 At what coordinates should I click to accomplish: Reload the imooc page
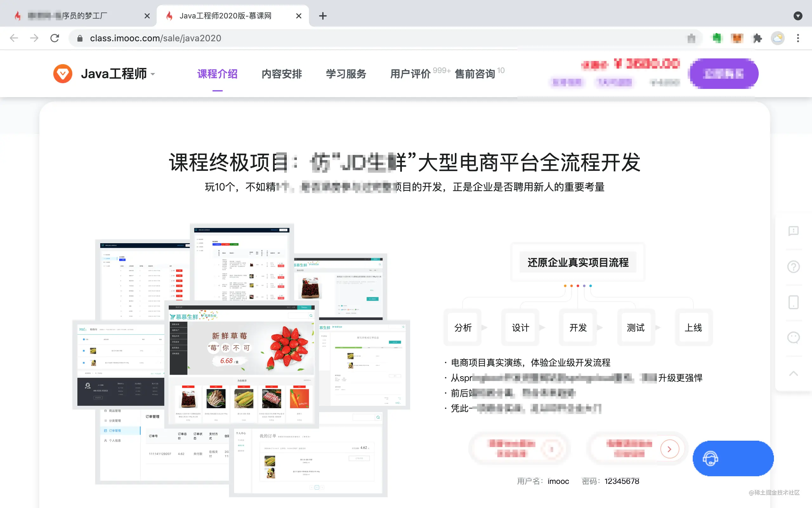tap(55, 38)
